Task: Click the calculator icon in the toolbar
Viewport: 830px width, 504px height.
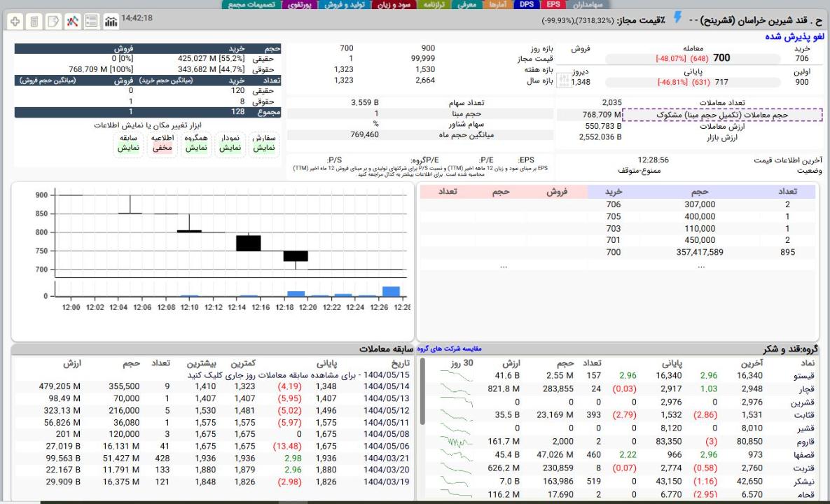Action: 34,22
